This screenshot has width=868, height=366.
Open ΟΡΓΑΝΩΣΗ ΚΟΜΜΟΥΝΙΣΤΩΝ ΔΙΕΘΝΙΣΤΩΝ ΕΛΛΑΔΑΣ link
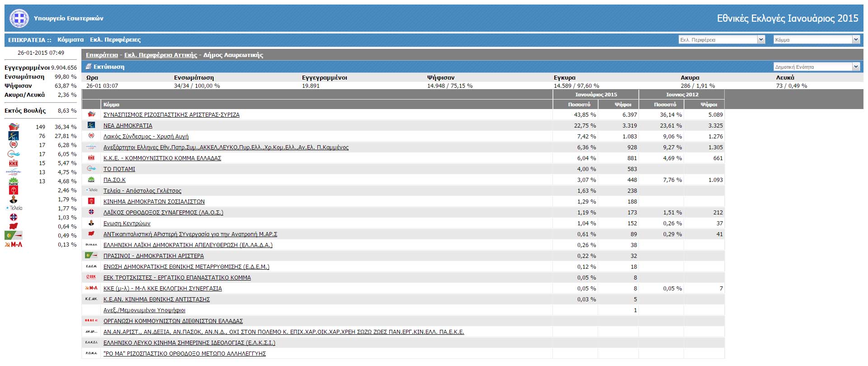click(x=173, y=321)
